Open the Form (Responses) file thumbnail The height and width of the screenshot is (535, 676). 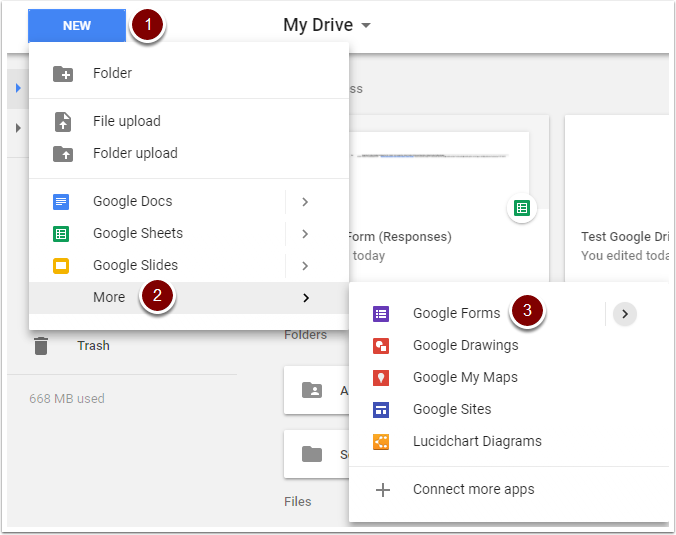pyautogui.click(x=438, y=171)
